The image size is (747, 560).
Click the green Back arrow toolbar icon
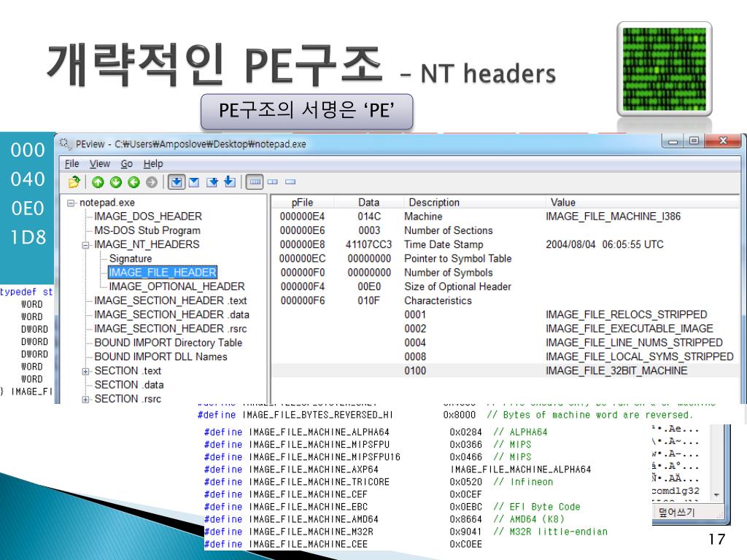click(x=134, y=182)
